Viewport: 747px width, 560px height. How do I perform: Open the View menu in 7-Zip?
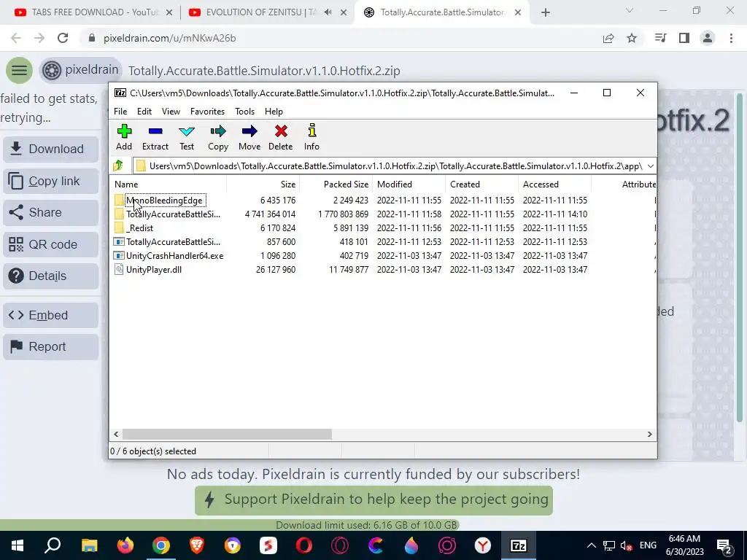click(171, 112)
